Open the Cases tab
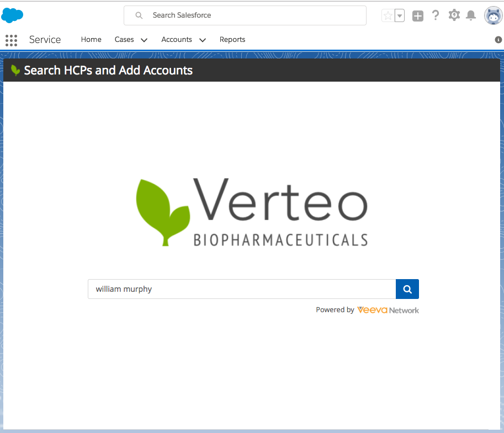 click(x=124, y=40)
